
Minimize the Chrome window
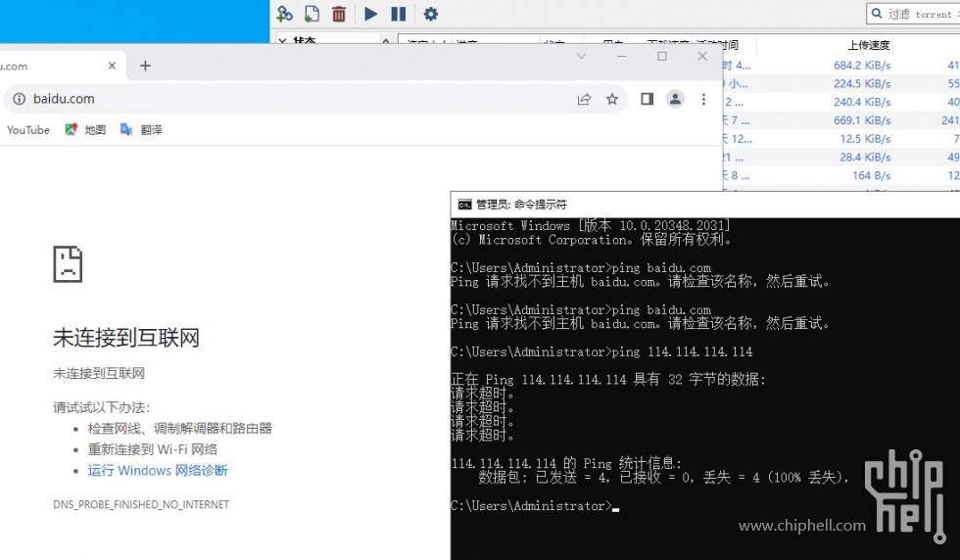622,57
